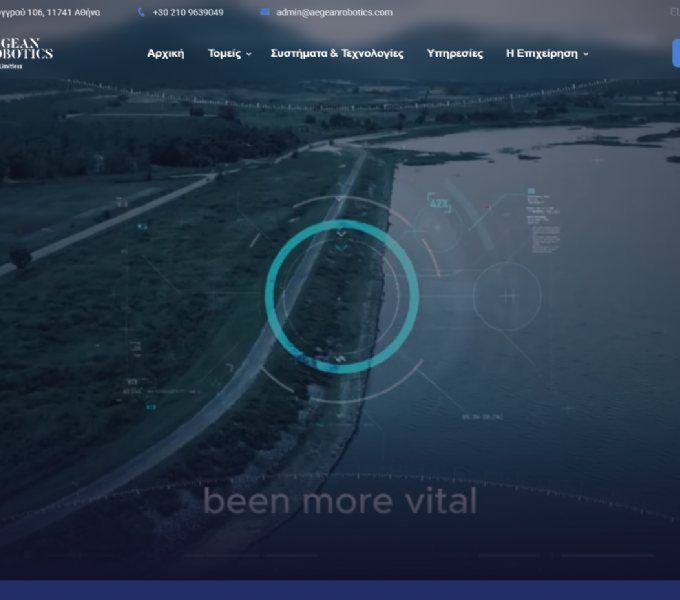This screenshot has width=680, height=600.
Task: Click the 'been more vital' hero text
Action: [x=340, y=501]
